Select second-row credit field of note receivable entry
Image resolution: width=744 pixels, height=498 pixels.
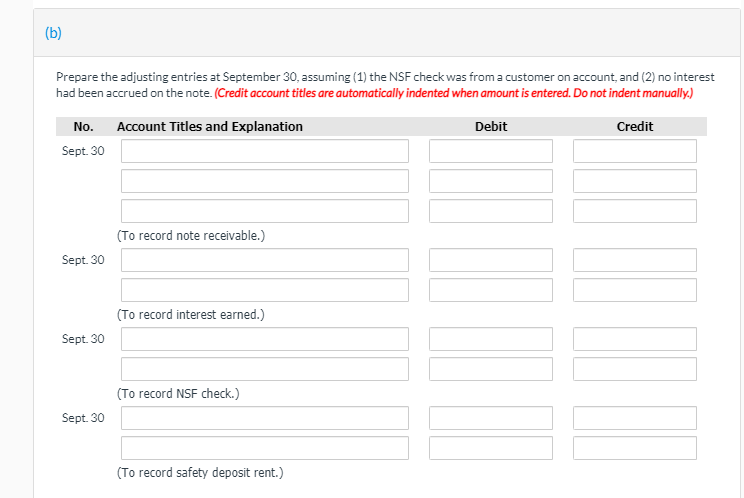tap(635, 181)
